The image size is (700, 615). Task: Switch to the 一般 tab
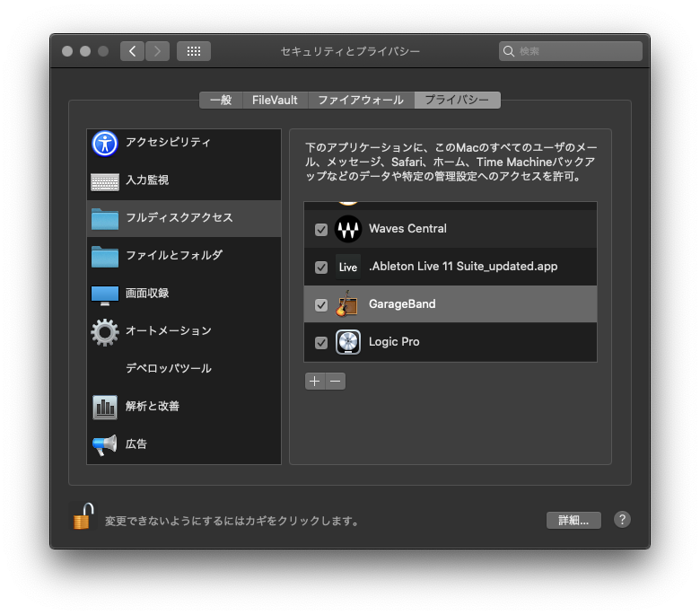coord(221,100)
